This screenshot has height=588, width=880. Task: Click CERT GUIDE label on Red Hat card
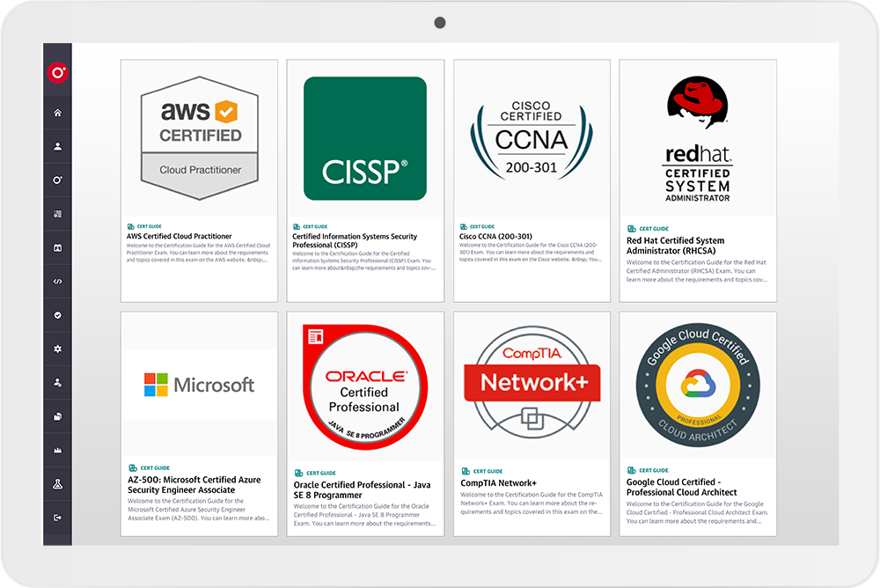(654, 229)
